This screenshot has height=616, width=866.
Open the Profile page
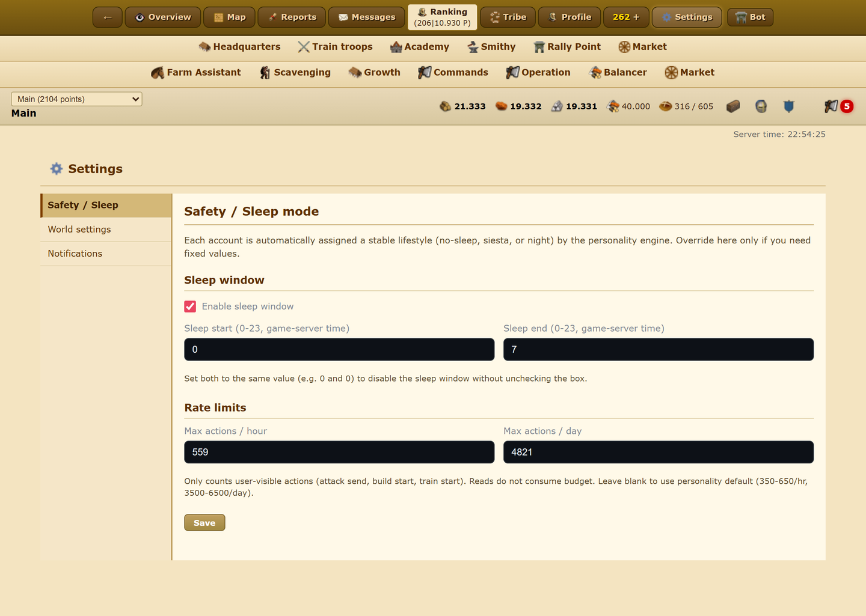coord(570,17)
